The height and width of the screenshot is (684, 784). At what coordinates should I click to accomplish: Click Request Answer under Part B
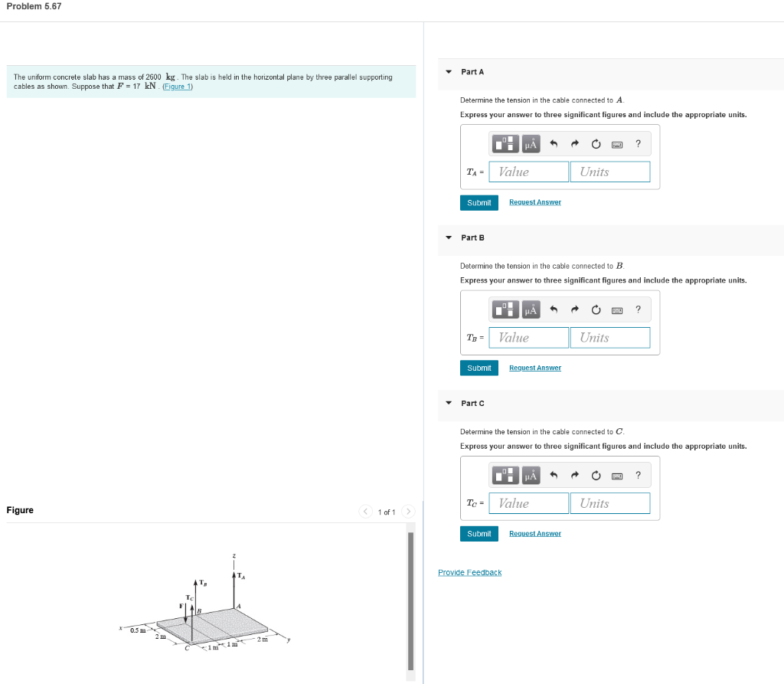(x=534, y=367)
